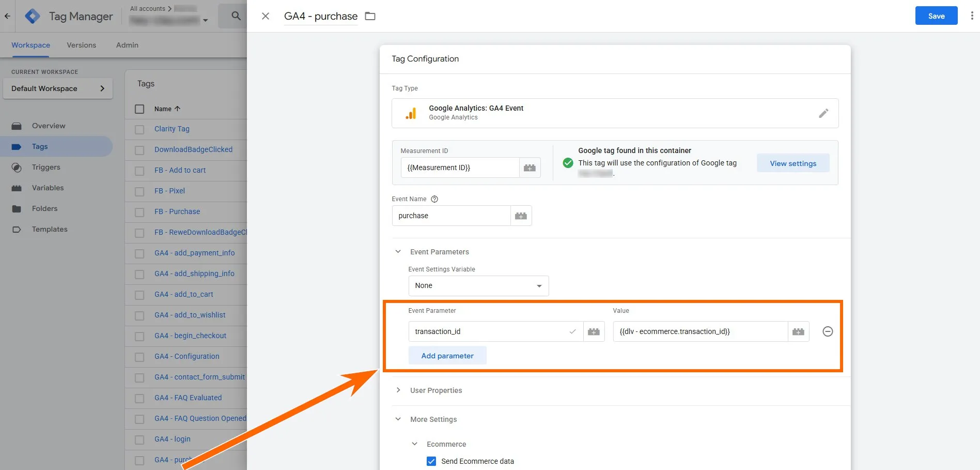Expand the User Properties section
The height and width of the screenshot is (470, 980).
point(398,390)
